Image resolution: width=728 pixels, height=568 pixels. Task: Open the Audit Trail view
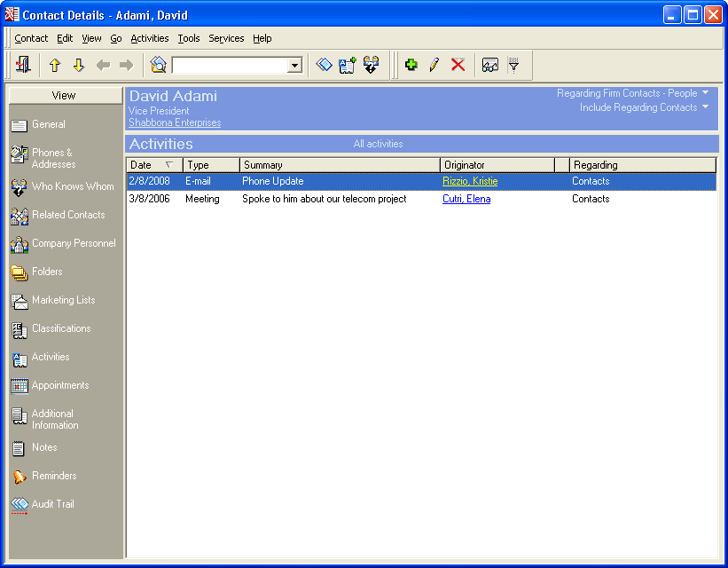[51, 504]
